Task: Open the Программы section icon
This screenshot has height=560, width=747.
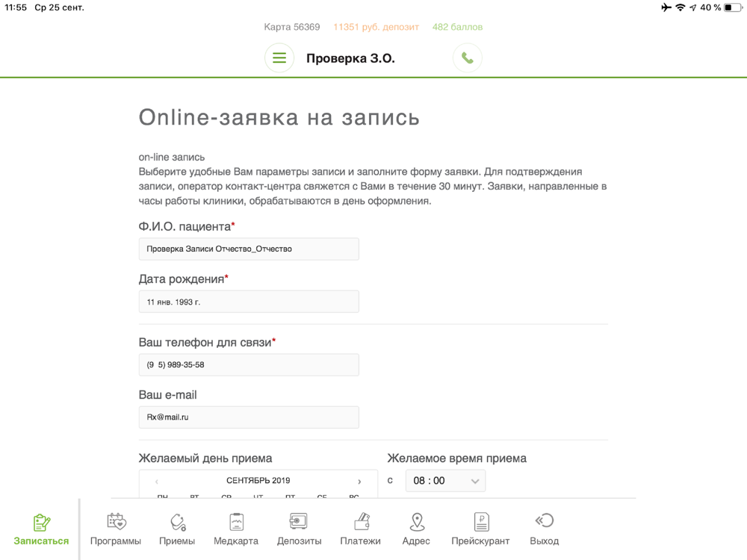Action: point(117,521)
